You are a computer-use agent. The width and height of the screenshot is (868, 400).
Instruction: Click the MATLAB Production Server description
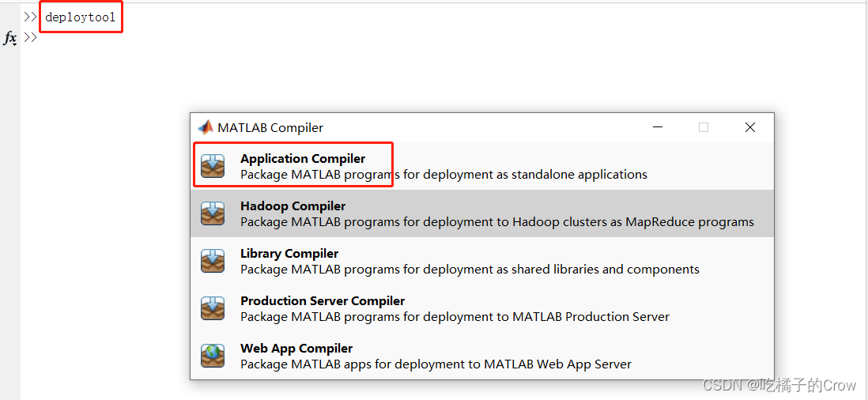[455, 318]
